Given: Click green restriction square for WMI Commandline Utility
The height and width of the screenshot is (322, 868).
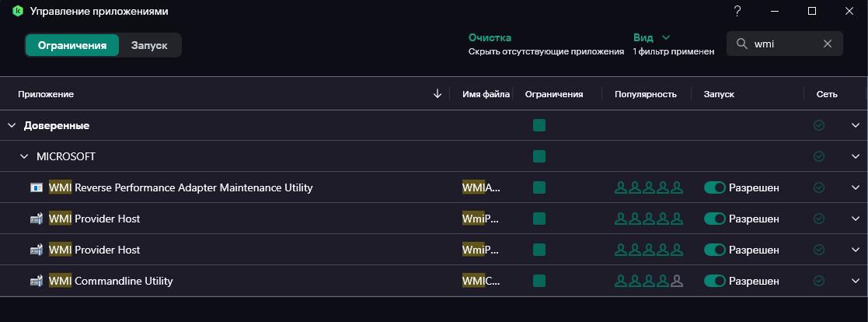Looking at the screenshot, I should click(539, 281).
